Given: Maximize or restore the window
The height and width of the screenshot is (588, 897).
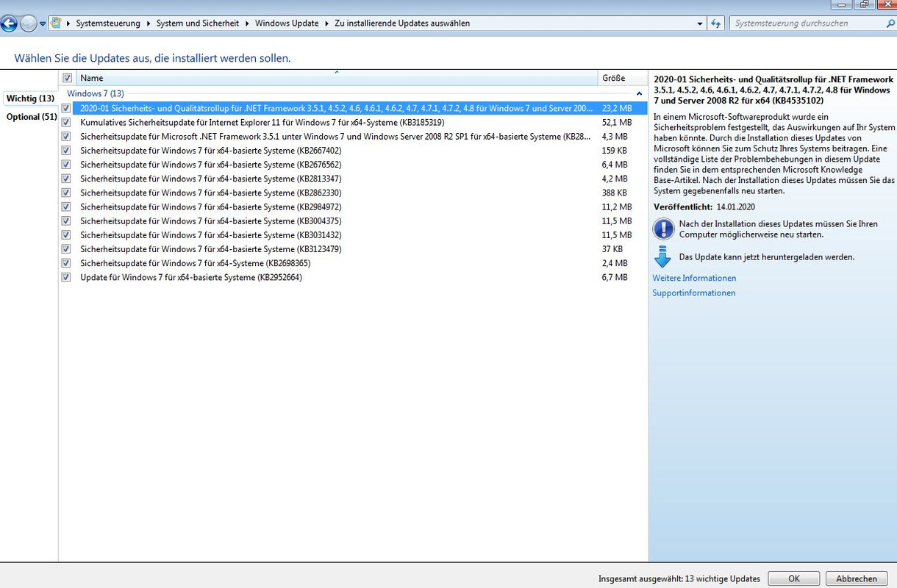Looking at the screenshot, I should (x=865, y=4).
